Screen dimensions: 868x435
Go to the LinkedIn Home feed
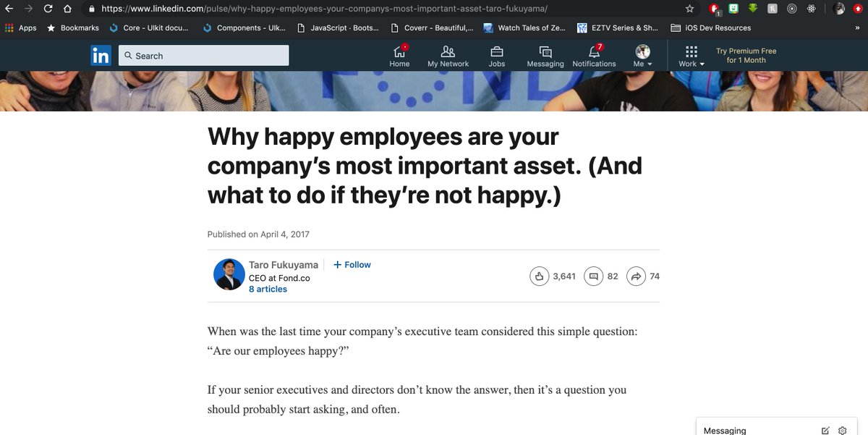tap(399, 56)
